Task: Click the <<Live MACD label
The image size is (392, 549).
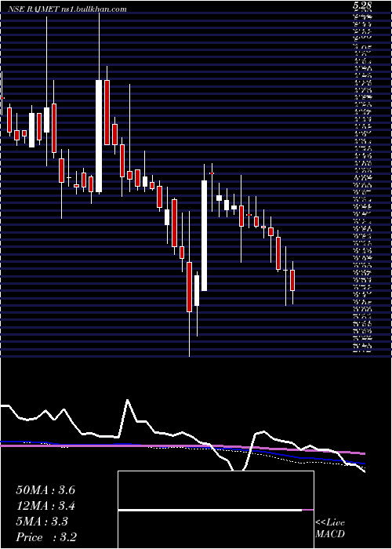Action: (330, 529)
